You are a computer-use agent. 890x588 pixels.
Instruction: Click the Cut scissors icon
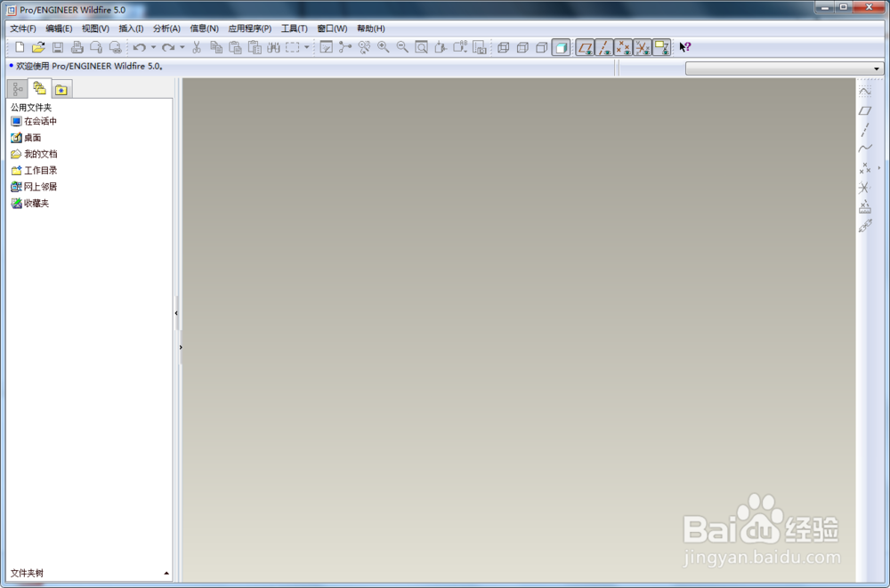[x=197, y=48]
